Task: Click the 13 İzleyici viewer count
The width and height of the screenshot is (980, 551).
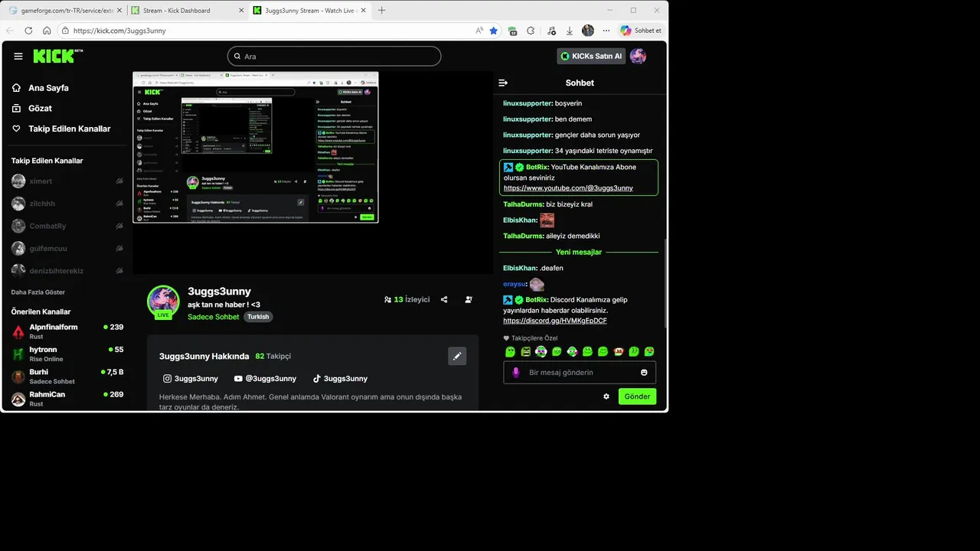Action: 407,300
